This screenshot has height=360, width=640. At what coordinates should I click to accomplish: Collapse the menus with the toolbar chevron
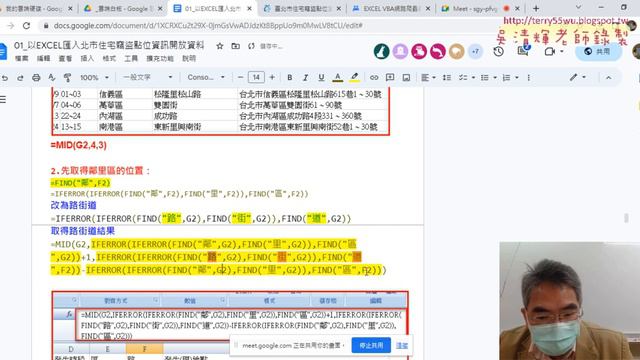tap(609, 77)
